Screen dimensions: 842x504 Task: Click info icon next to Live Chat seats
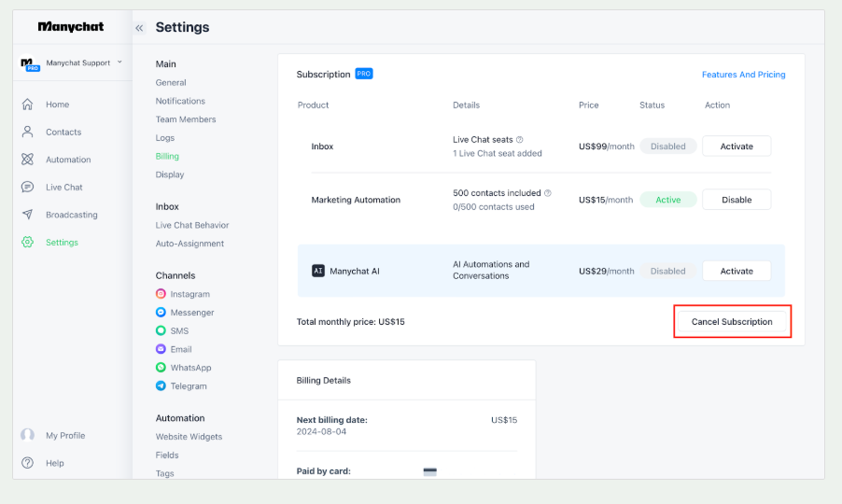[520, 140]
